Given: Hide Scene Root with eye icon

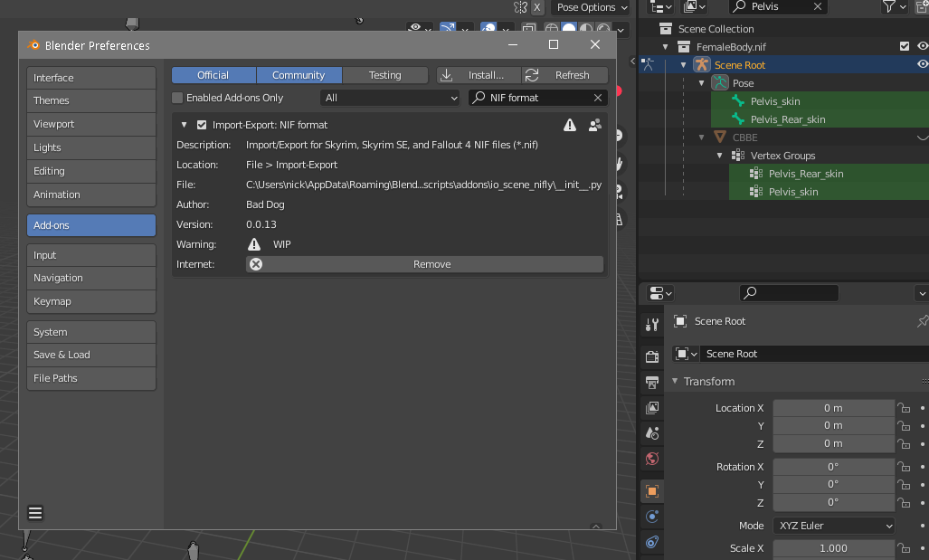Looking at the screenshot, I should tap(922, 64).
